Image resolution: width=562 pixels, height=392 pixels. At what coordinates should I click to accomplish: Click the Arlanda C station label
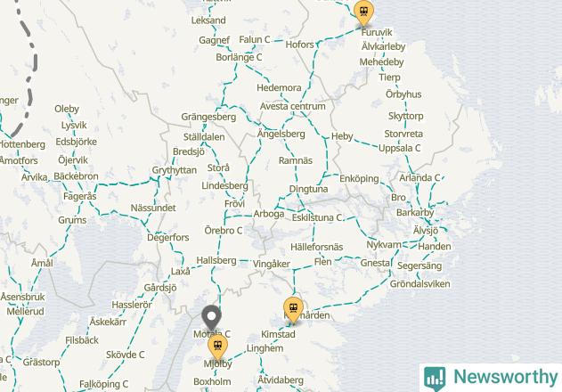[419, 178]
